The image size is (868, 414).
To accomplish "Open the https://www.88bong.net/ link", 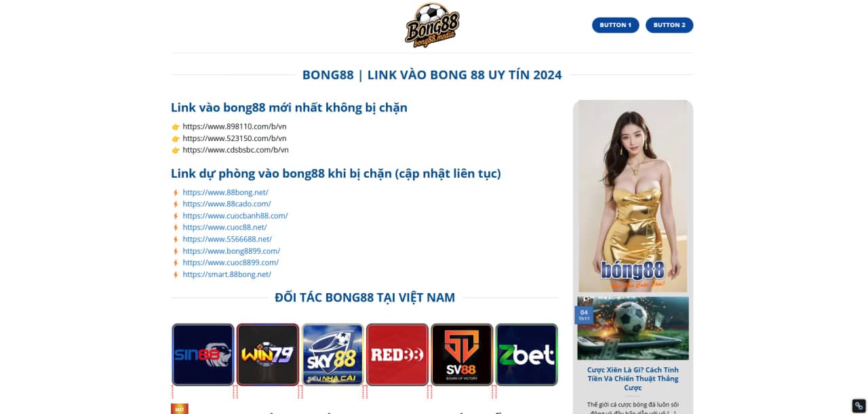I will point(225,192).
